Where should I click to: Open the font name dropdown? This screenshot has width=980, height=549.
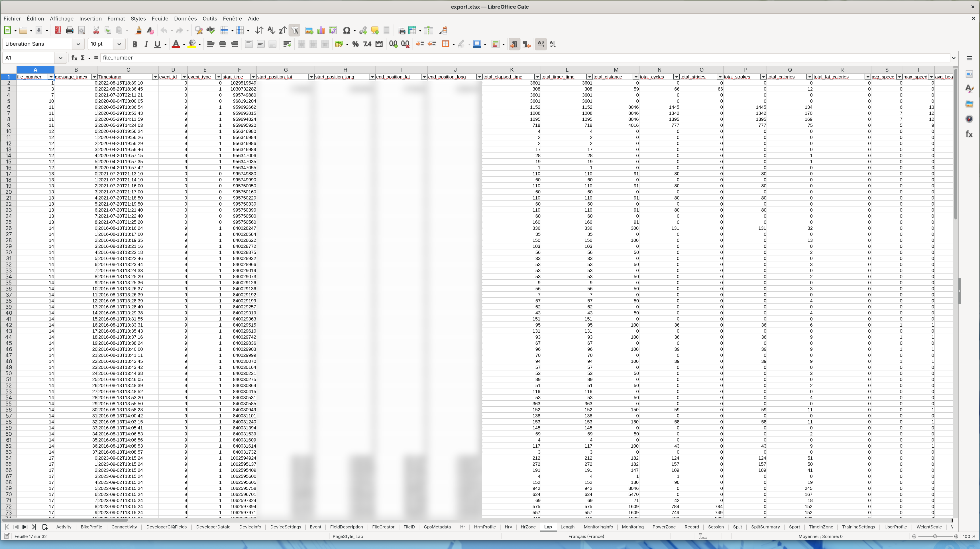pos(78,44)
